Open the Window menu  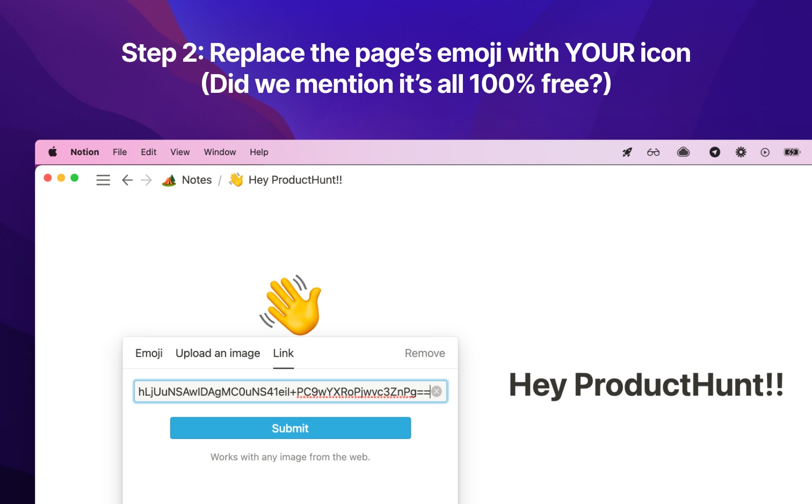click(x=220, y=152)
